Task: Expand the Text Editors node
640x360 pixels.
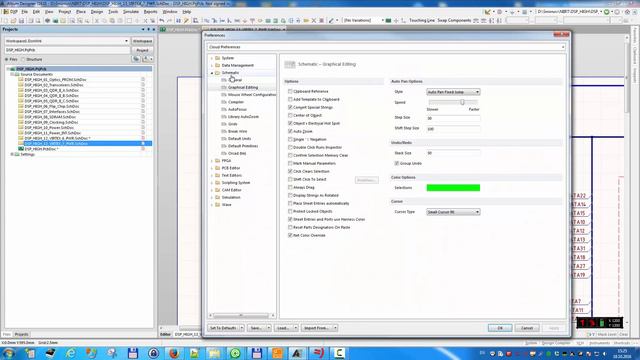Action: pyautogui.click(x=212, y=176)
